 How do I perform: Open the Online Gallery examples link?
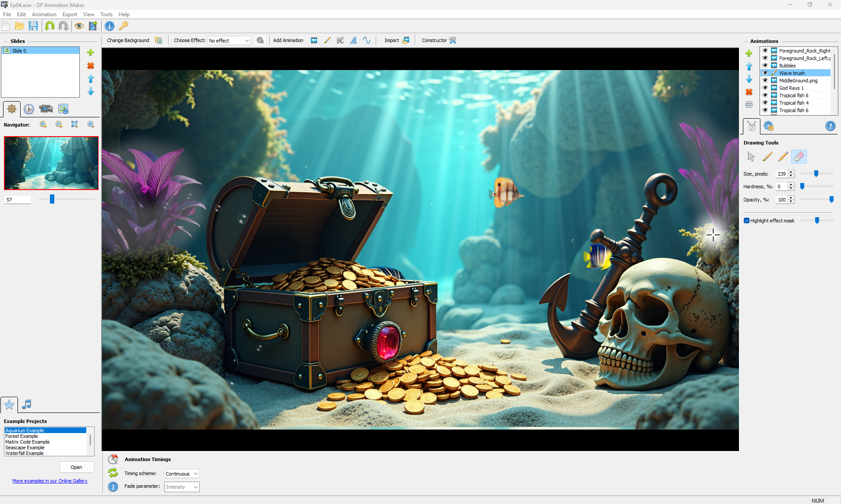50,481
